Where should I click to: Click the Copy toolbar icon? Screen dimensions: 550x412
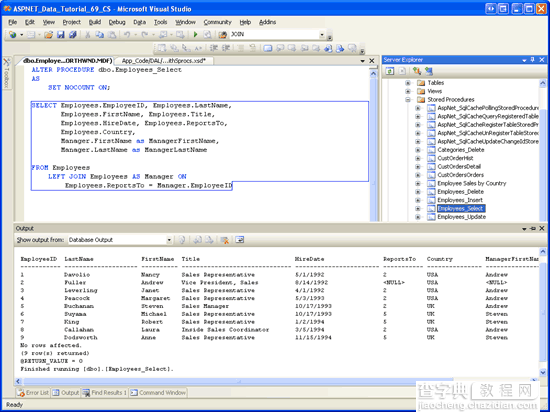pos(100,35)
